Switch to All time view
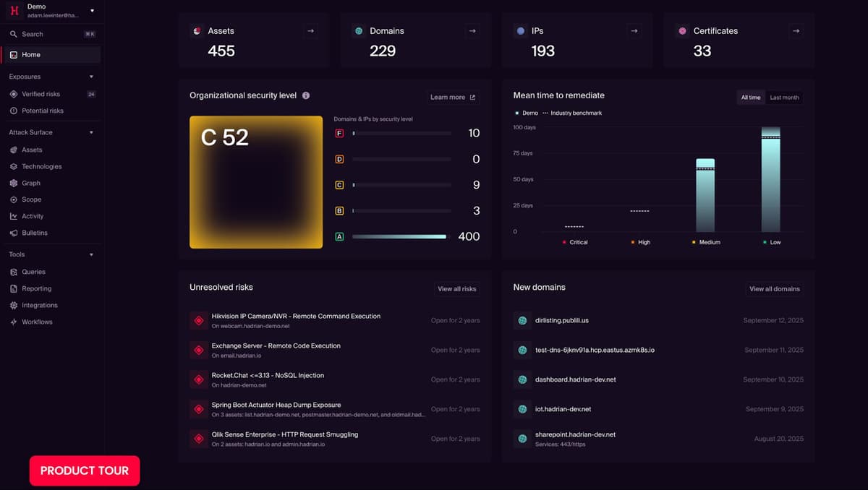This screenshot has height=490, width=868. point(751,97)
